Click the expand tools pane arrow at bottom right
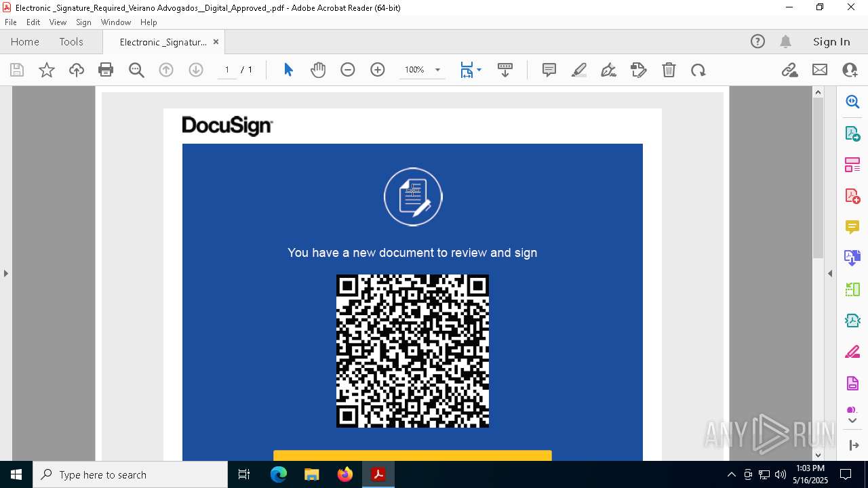 pos(852,445)
